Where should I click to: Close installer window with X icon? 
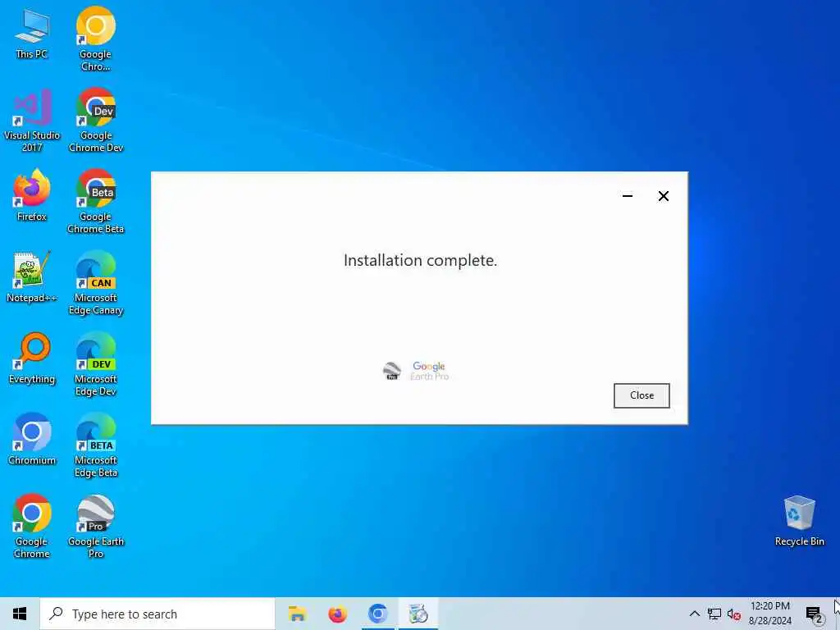(x=663, y=196)
